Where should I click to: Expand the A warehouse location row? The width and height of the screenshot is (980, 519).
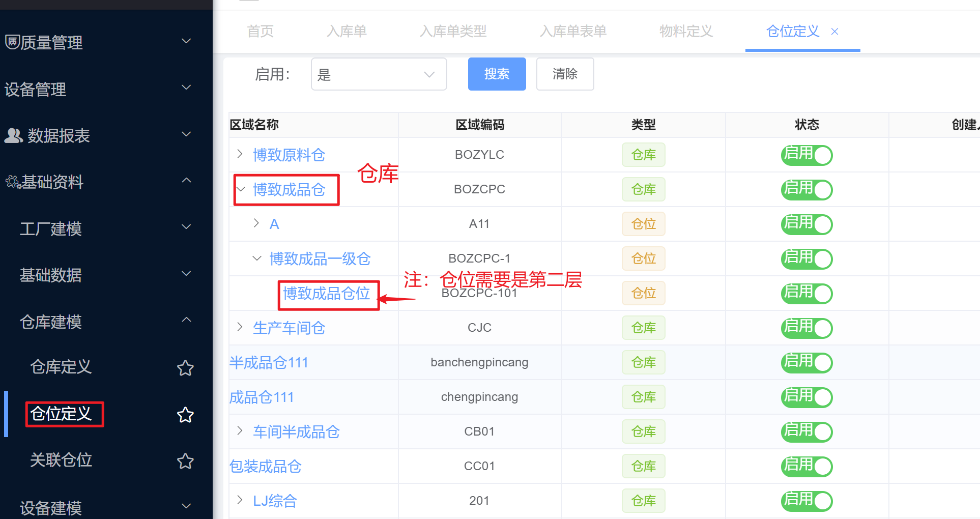(256, 223)
